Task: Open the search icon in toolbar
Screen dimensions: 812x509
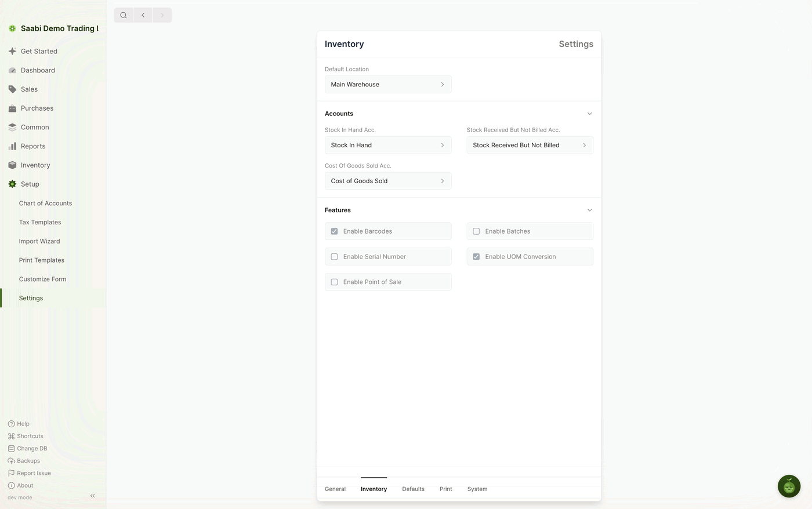Action: pyautogui.click(x=124, y=15)
